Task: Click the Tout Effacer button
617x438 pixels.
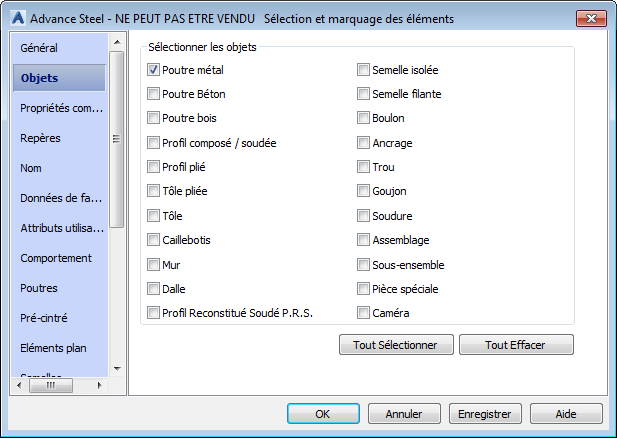Action: pos(516,345)
